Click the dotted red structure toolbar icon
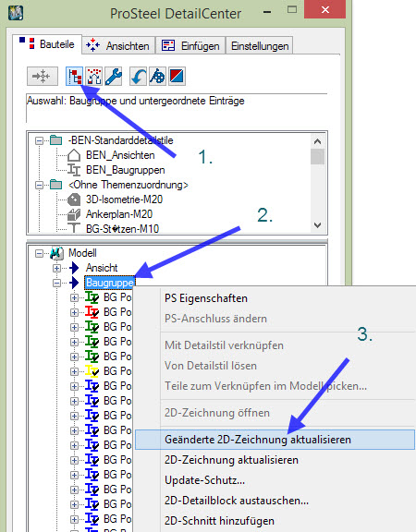This screenshot has width=416, height=532. coord(93,77)
